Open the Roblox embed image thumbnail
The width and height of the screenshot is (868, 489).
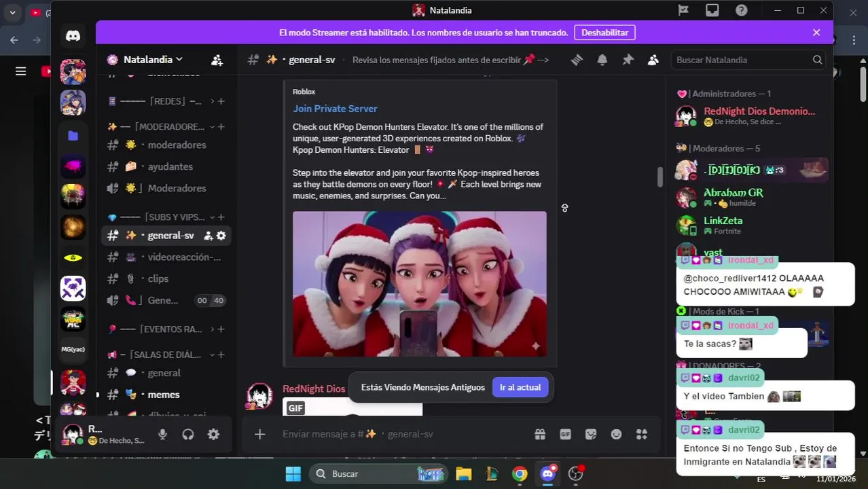coord(419,284)
